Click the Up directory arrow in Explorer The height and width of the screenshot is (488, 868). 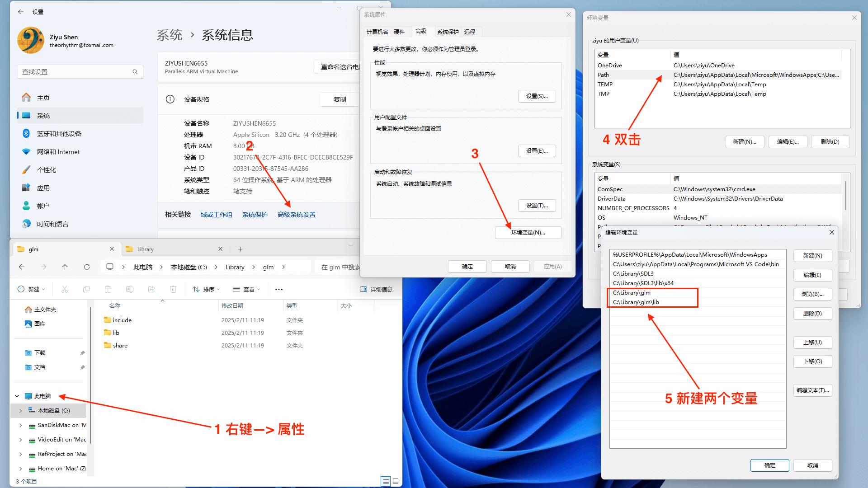click(65, 267)
